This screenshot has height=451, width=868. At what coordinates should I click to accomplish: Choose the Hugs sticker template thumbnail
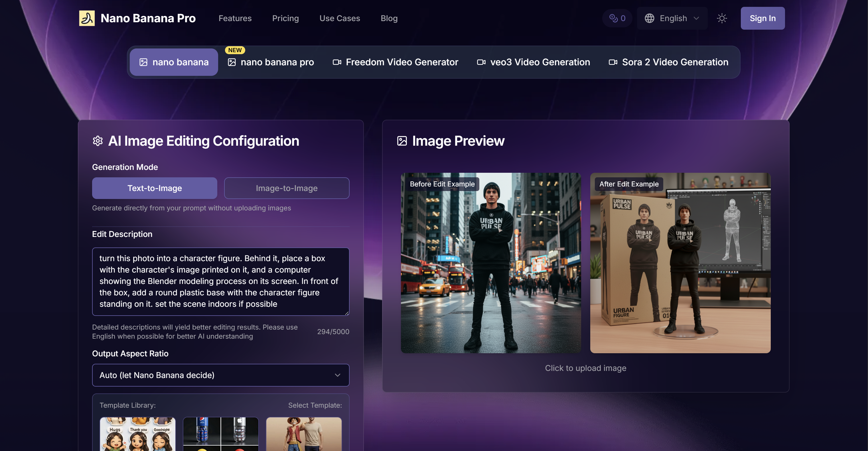click(137, 434)
